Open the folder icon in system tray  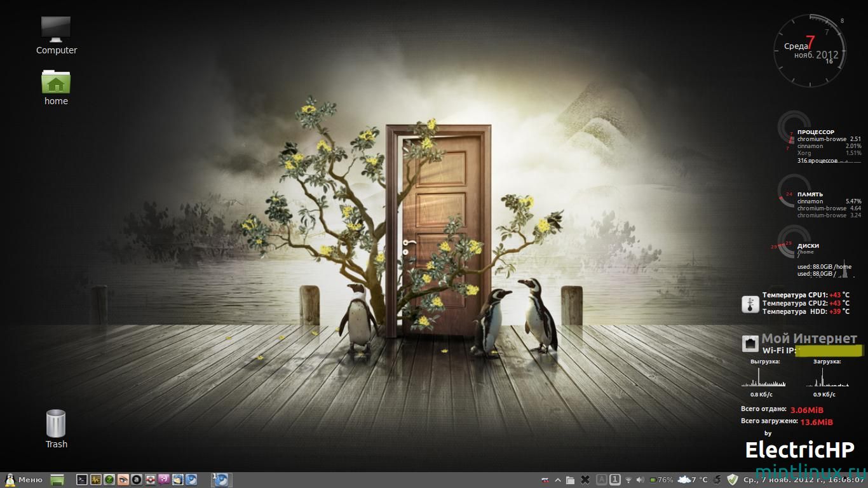point(570,480)
